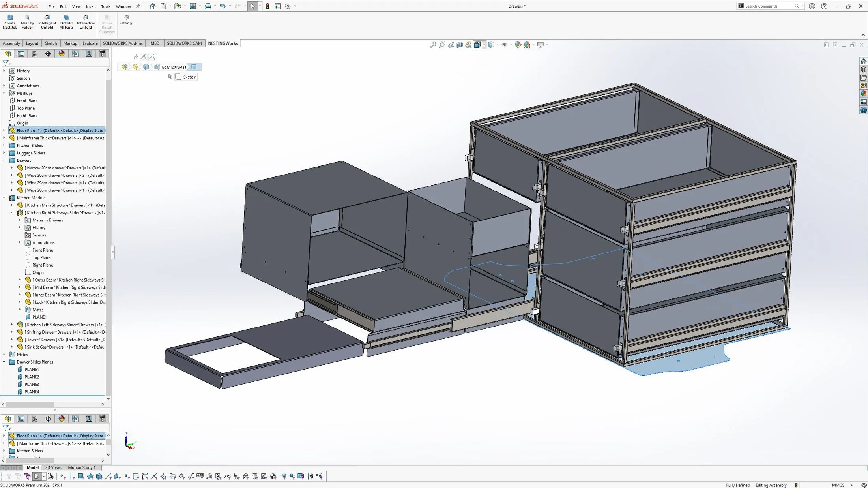Expand the Kitchen Sliders folder in the upper tree
Image resolution: width=868 pixels, height=488 pixels.
point(4,145)
